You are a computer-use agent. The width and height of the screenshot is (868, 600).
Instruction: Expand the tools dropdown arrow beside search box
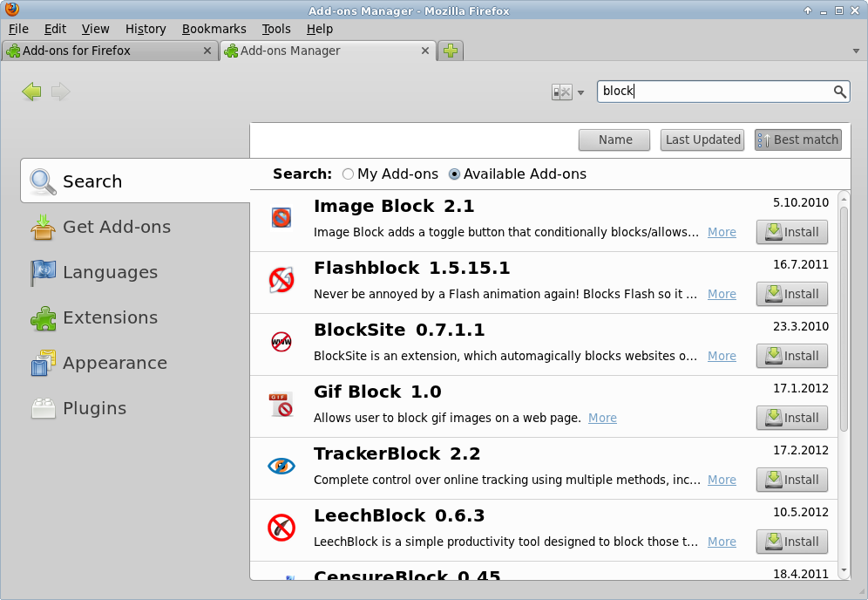coord(580,92)
